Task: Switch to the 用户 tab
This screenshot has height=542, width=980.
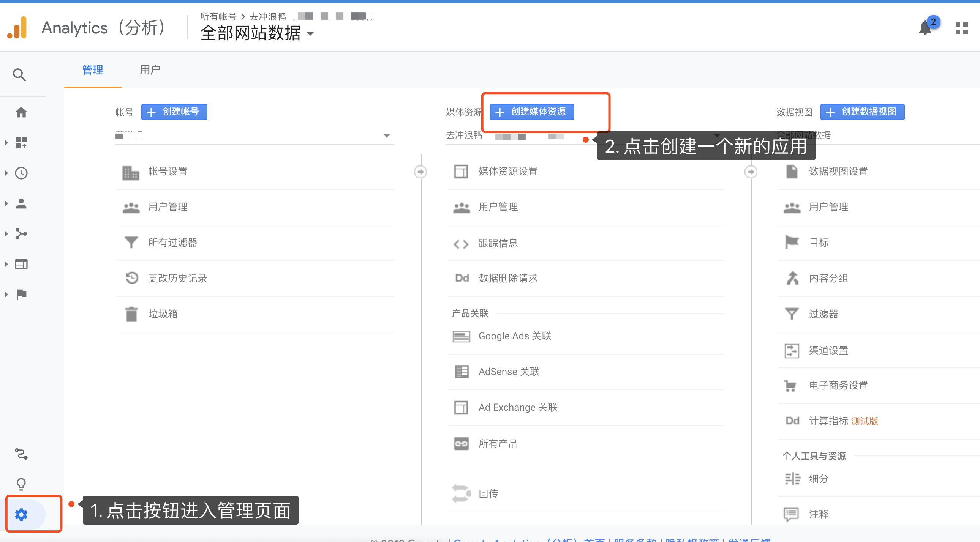Action: 150,70
